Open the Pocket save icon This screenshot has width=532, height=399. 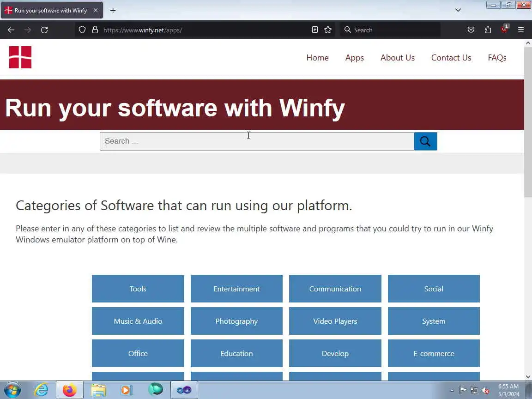pyautogui.click(x=471, y=30)
